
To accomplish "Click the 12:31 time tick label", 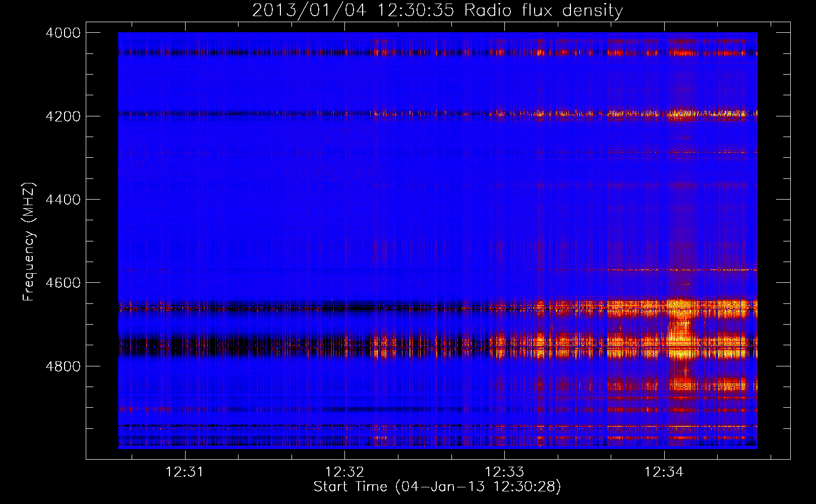I will (185, 472).
